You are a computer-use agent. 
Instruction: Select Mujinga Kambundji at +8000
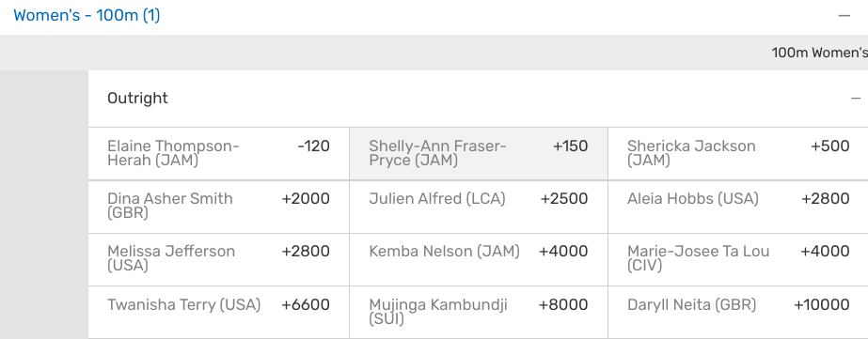pyautogui.click(x=479, y=313)
